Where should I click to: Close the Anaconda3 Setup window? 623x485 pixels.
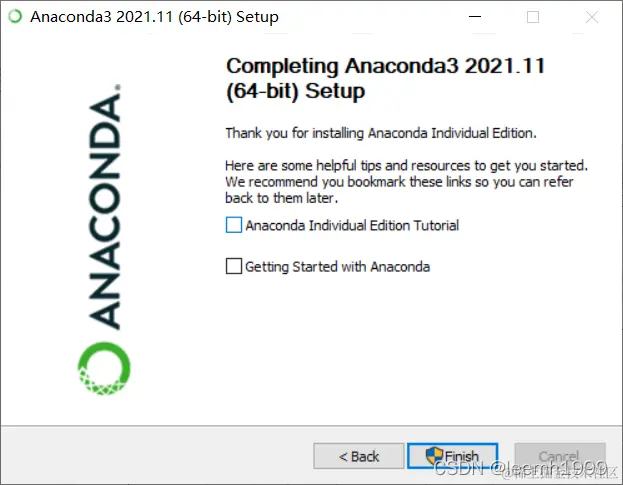point(592,17)
